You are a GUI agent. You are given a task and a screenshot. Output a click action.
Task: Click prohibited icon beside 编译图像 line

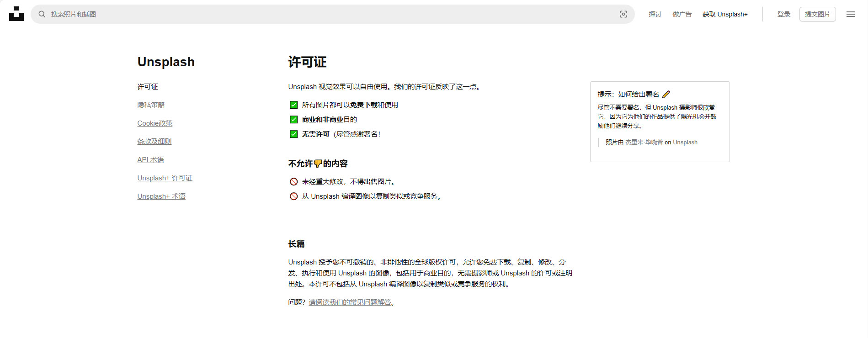tap(293, 196)
